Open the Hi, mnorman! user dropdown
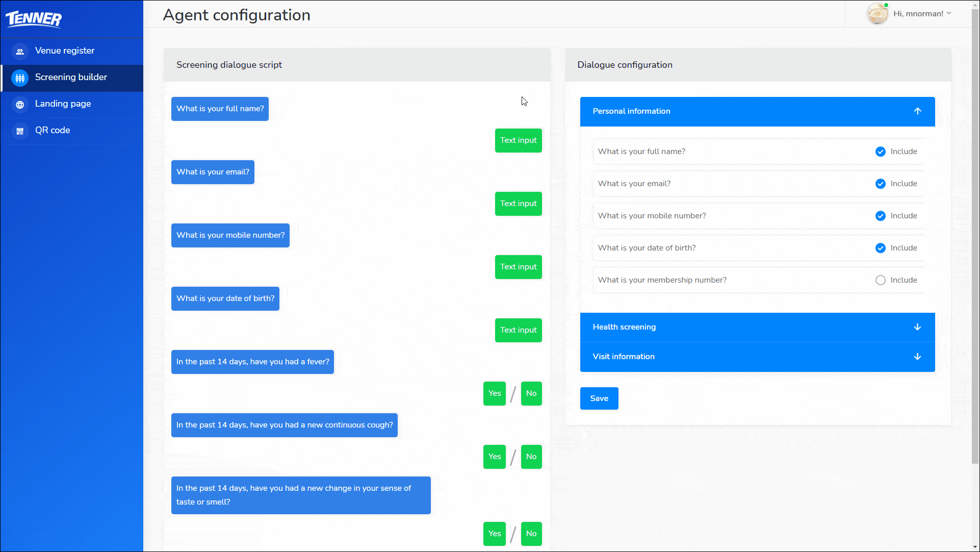Image resolution: width=980 pixels, height=552 pixels. click(922, 14)
